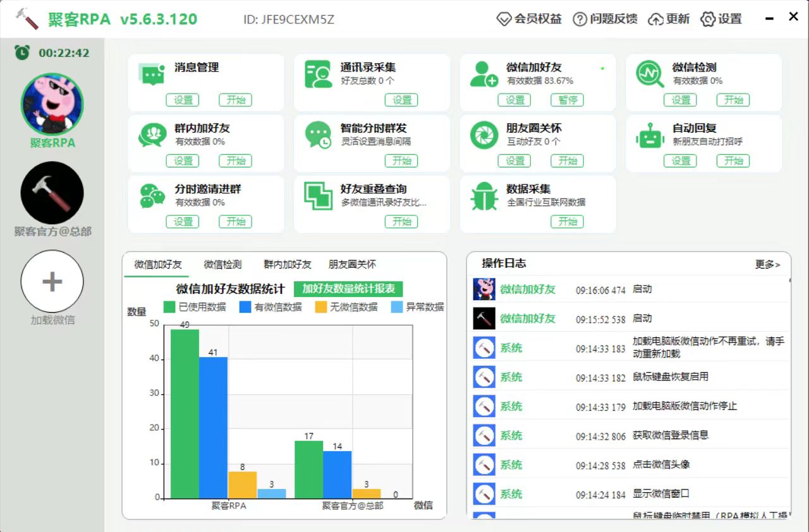Click the 消息管理 chat bubble icon
The height and width of the screenshot is (532, 809).
click(x=152, y=75)
